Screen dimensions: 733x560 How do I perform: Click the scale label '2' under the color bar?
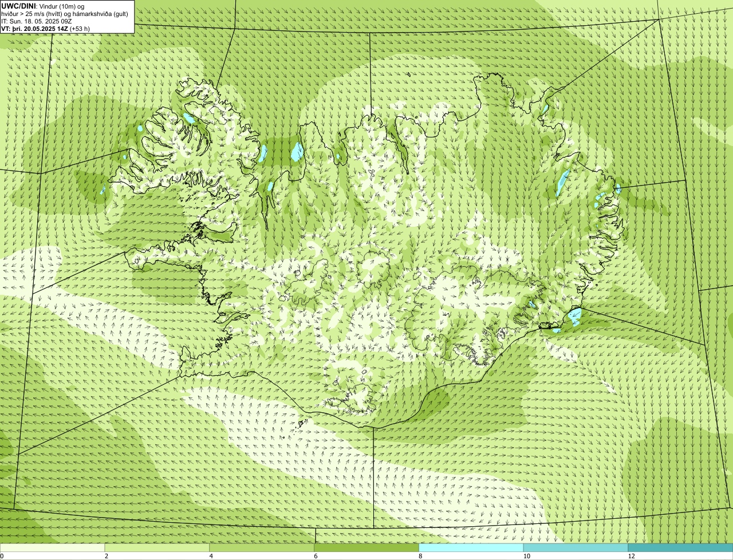[107, 556]
